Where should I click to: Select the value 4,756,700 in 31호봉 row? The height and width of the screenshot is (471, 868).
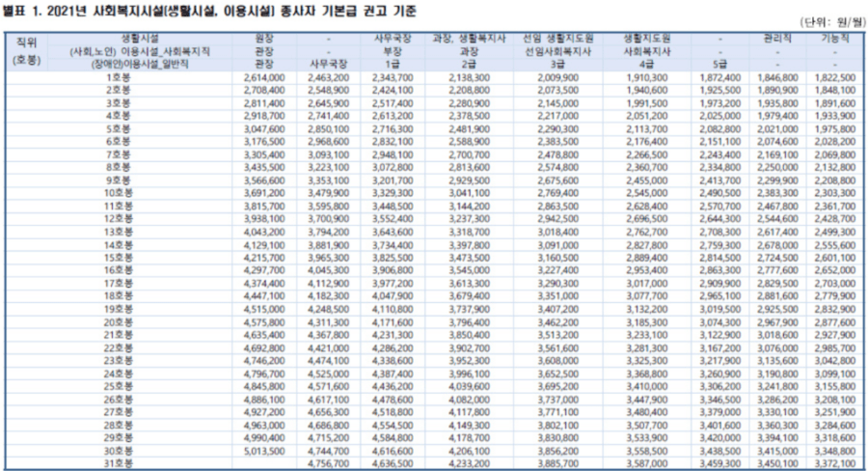[x=328, y=464]
